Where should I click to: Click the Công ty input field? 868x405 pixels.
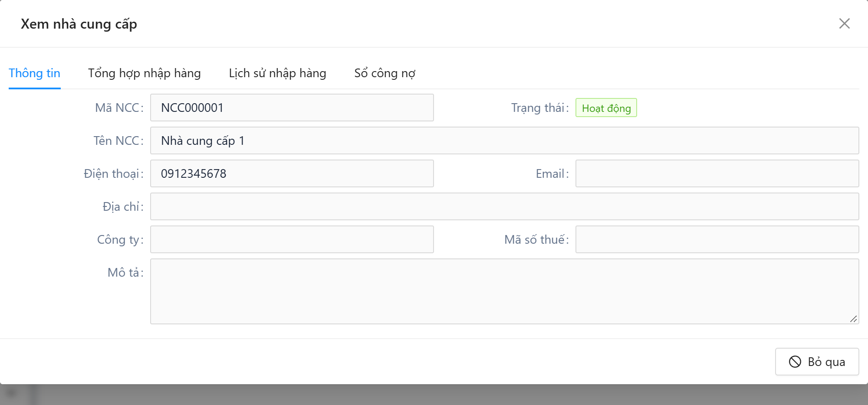coord(292,239)
